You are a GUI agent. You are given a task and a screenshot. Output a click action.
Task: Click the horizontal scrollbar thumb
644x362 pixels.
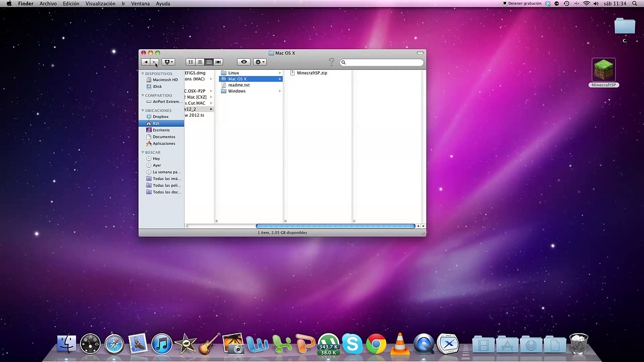[335, 226]
